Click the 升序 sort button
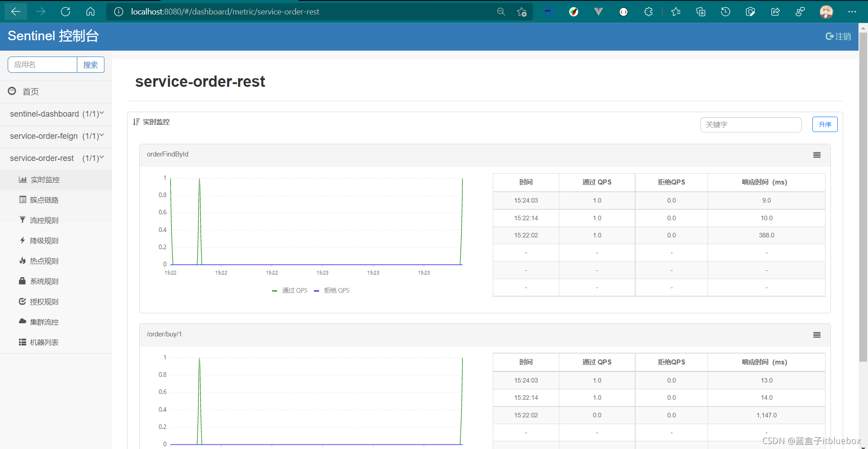868x449 pixels. 825,124
